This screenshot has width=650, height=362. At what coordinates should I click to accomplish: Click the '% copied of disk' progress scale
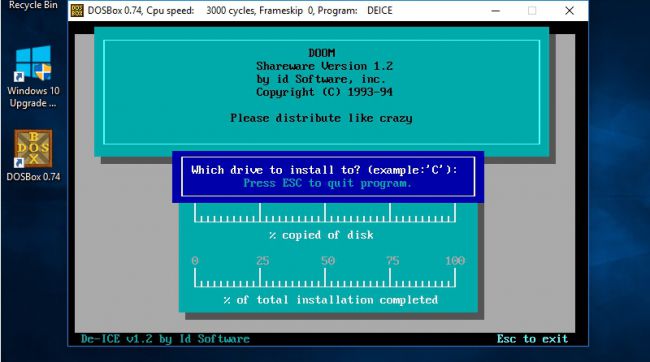click(x=325, y=213)
